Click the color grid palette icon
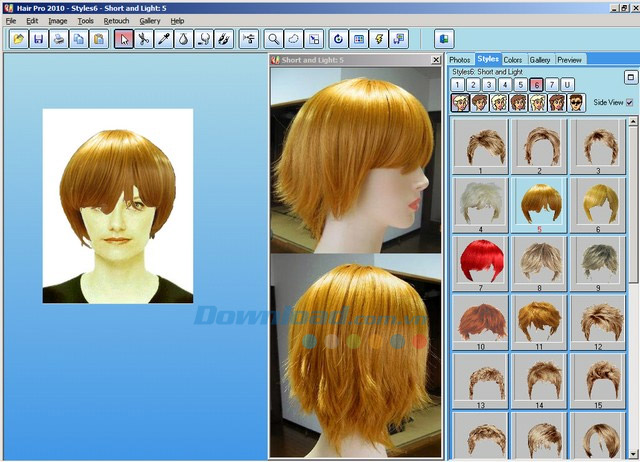The height and width of the screenshot is (462, 640). point(358,39)
